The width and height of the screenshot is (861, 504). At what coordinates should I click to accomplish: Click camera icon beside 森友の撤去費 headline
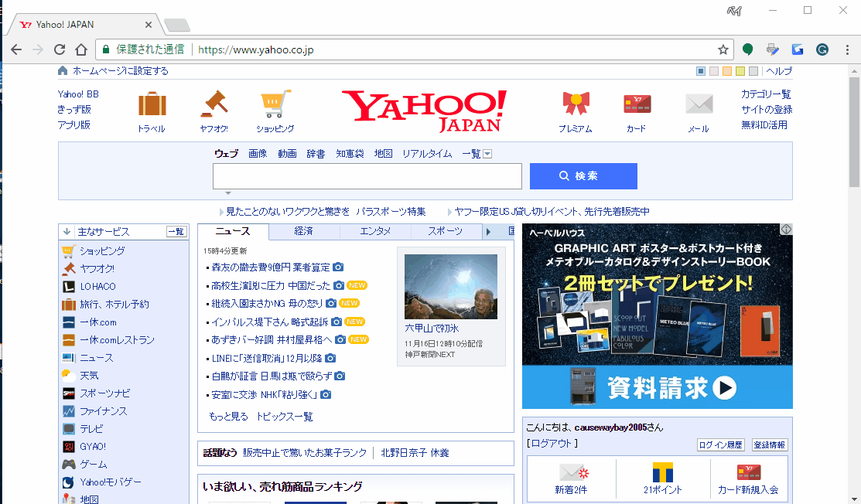(338, 267)
